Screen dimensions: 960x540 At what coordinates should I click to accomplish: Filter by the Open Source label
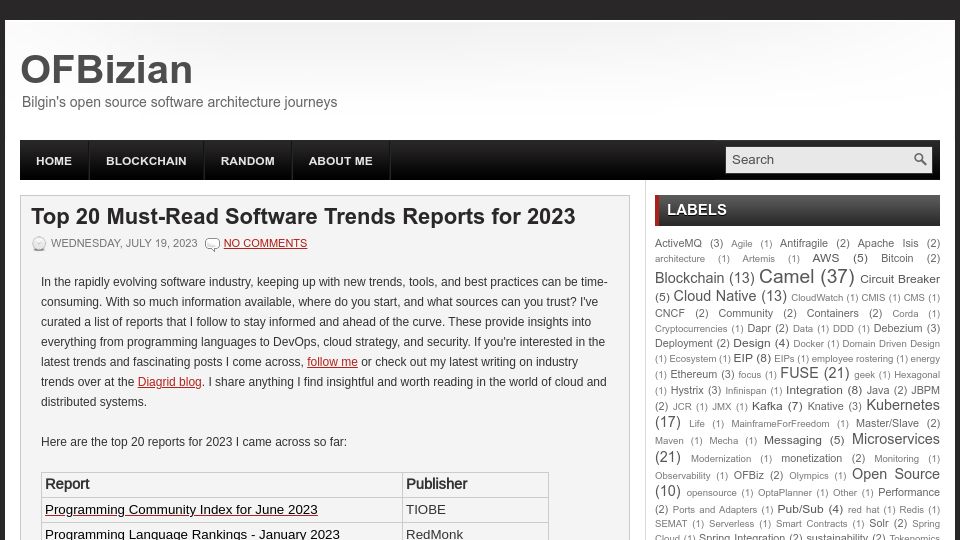(x=895, y=474)
